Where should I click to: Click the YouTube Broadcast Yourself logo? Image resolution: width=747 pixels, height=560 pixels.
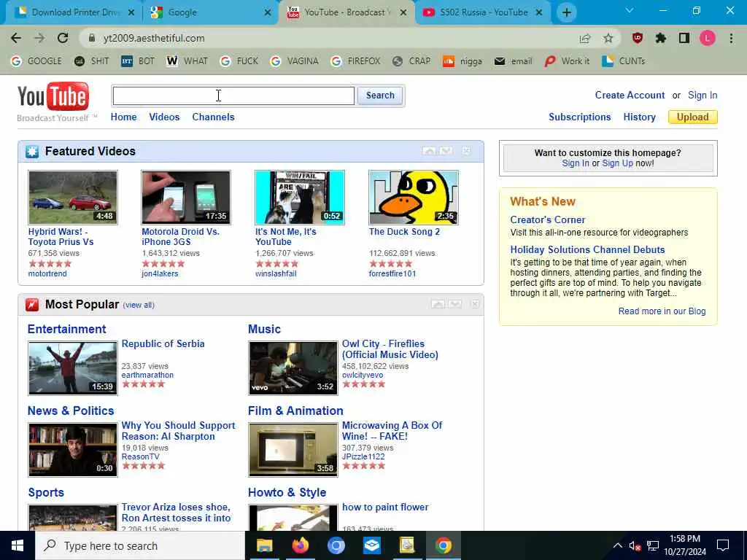pyautogui.click(x=53, y=102)
